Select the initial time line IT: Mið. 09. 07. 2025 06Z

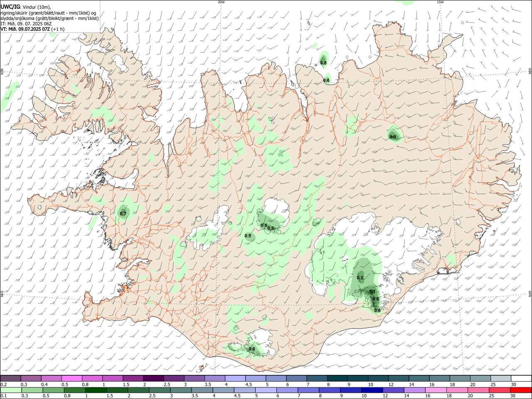(x=26, y=24)
